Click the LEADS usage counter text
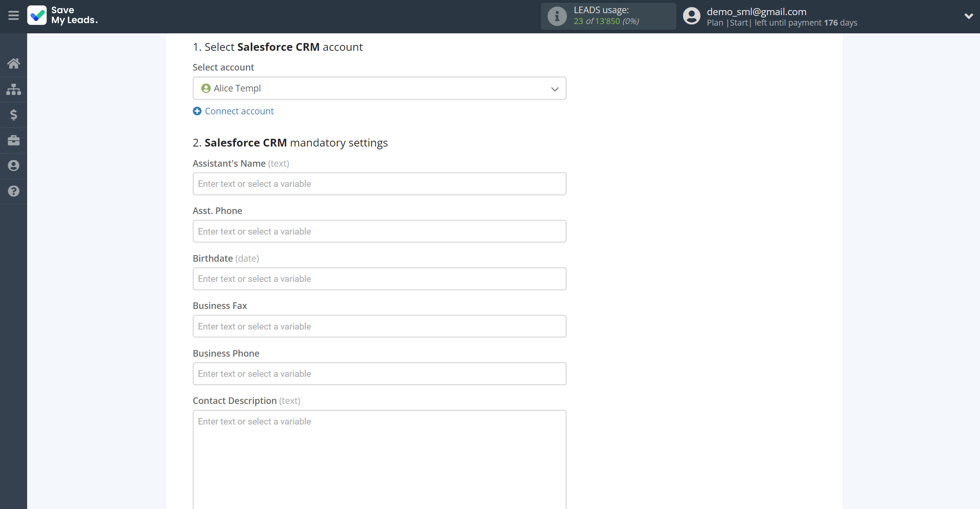Viewport: 980px width, 509px height. coord(606,21)
